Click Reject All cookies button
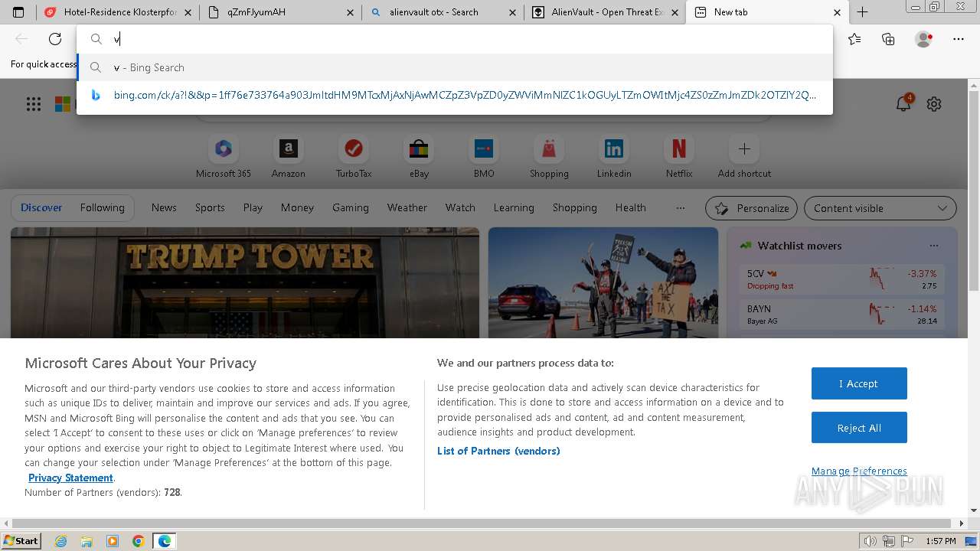This screenshot has height=551, width=980. pos(859,428)
